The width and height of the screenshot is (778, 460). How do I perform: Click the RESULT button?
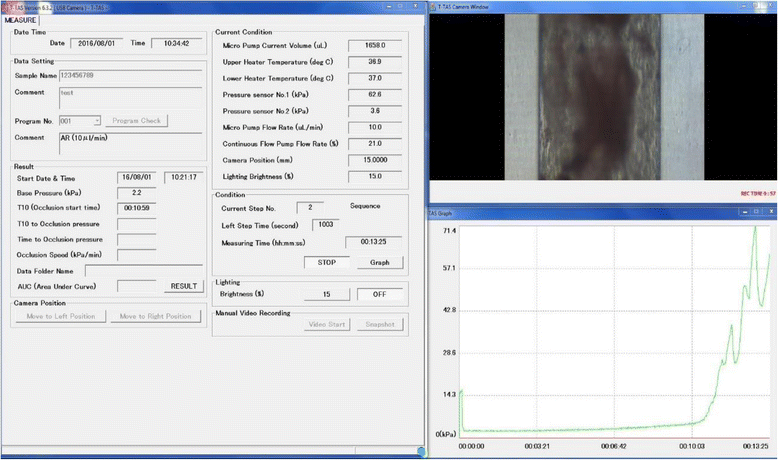(183, 286)
